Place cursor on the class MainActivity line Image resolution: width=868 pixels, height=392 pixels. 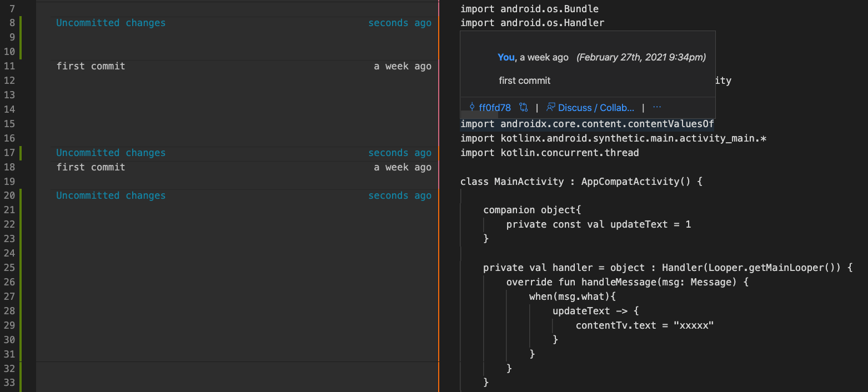(x=581, y=181)
